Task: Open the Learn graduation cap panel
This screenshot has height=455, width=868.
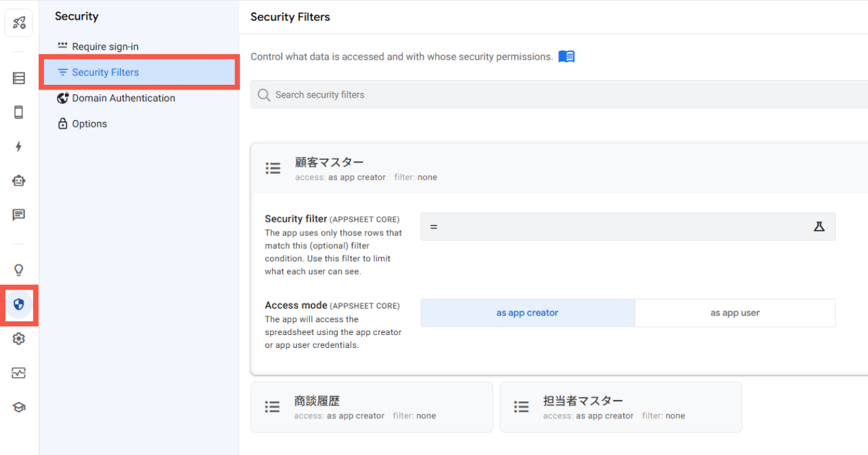Action: pos(18,407)
